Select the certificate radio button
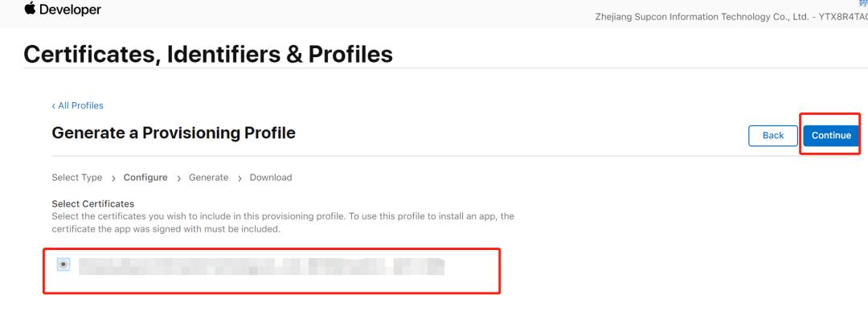Viewport: 868px width, 328px height. [x=64, y=264]
